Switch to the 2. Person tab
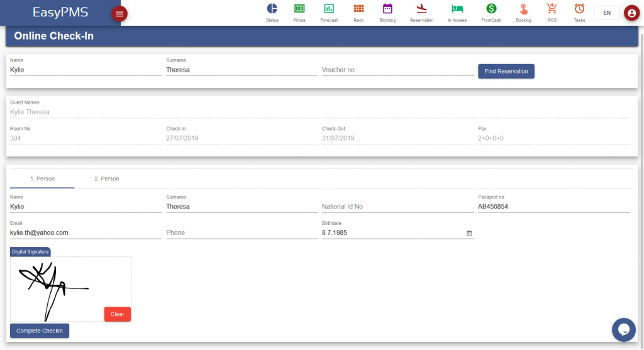644x350 pixels. (107, 179)
